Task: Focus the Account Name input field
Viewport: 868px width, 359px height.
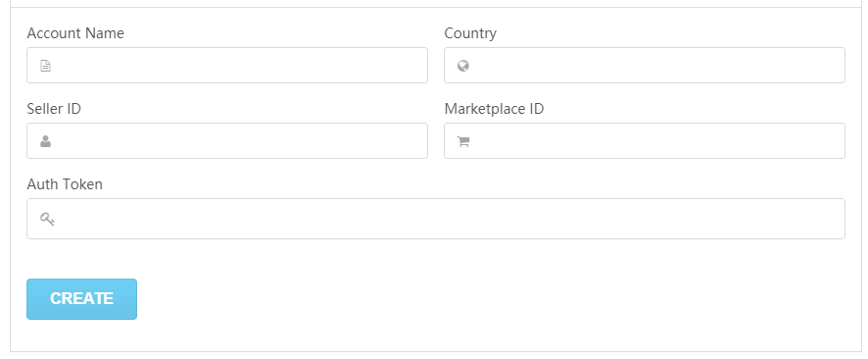Action: pyautogui.click(x=227, y=66)
